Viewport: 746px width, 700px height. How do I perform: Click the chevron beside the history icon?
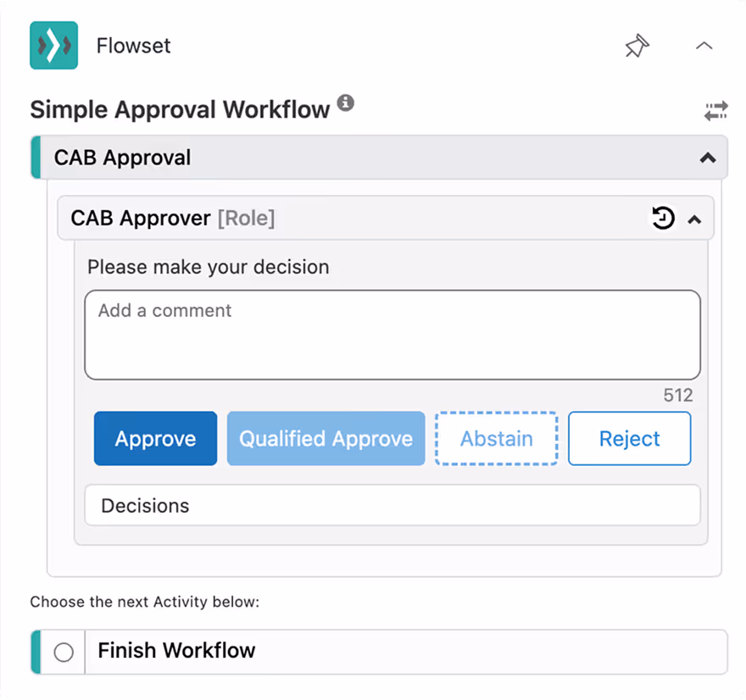click(x=695, y=219)
